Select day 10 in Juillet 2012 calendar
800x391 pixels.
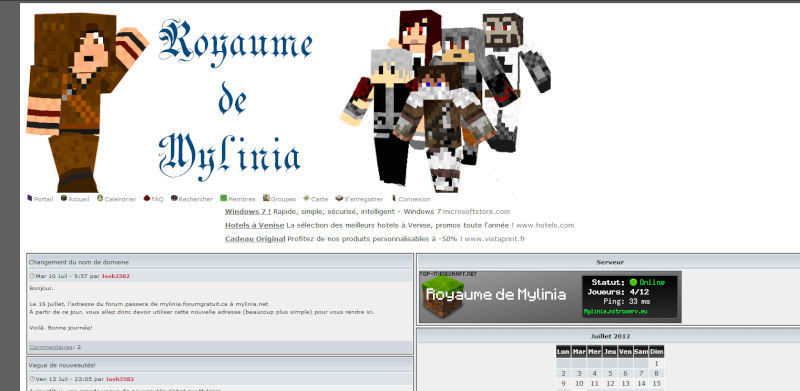click(579, 383)
